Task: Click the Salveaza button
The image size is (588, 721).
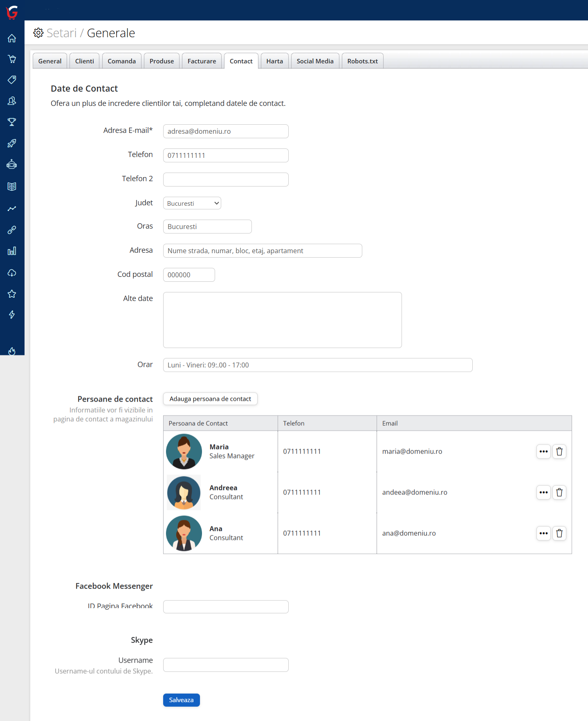Action: (x=181, y=700)
